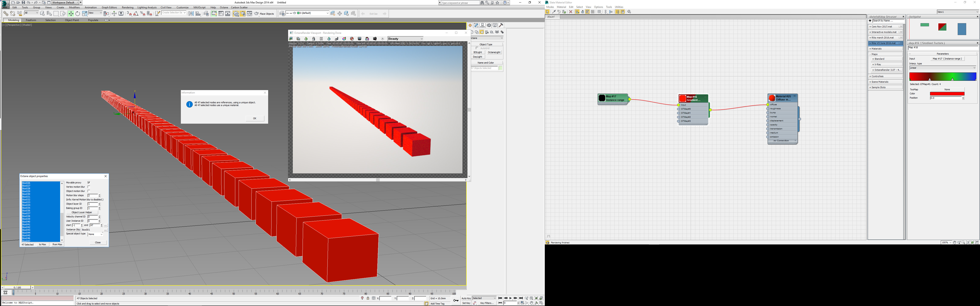Select the Move transform tool
The image size is (980, 306).
point(71,14)
